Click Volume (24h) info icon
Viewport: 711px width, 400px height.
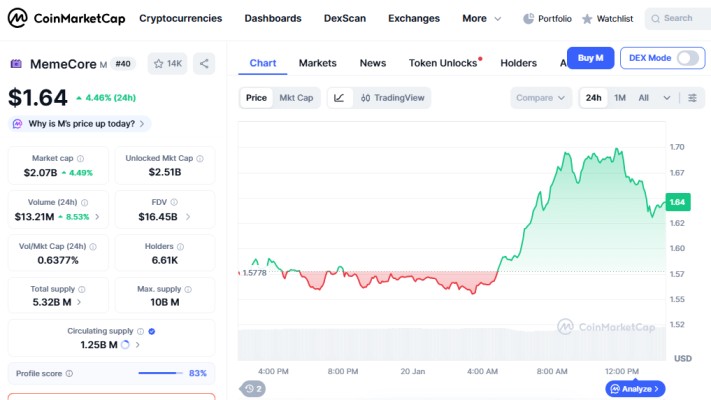(x=84, y=202)
